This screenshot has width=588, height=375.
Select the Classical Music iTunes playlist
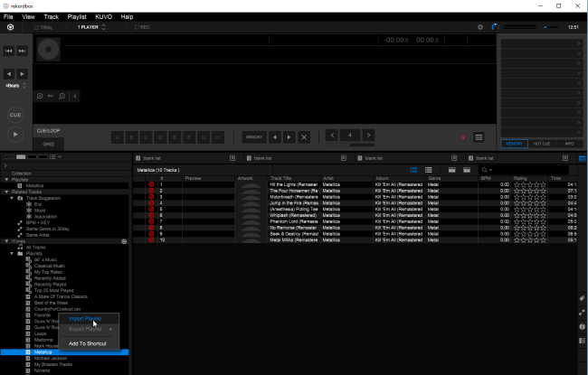[x=50, y=266]
